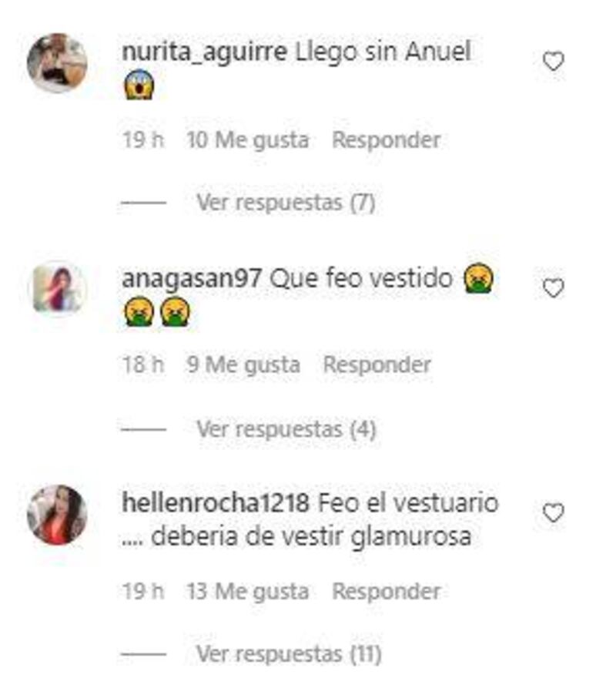Expand Ver respuestas (4) thread
The image size is (616, 695).
click(286, 429)
